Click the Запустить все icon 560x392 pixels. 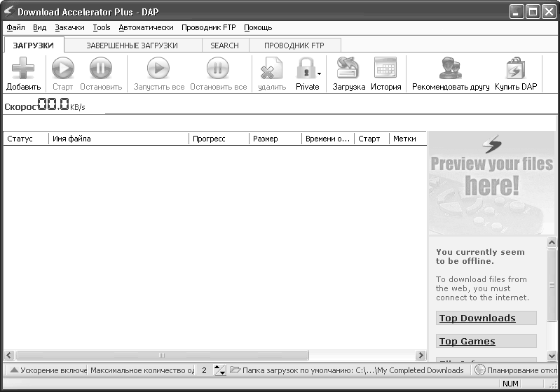158,68
